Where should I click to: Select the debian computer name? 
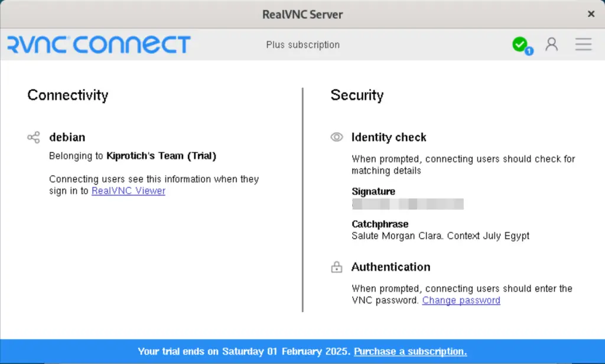click(x=67, y=137)
